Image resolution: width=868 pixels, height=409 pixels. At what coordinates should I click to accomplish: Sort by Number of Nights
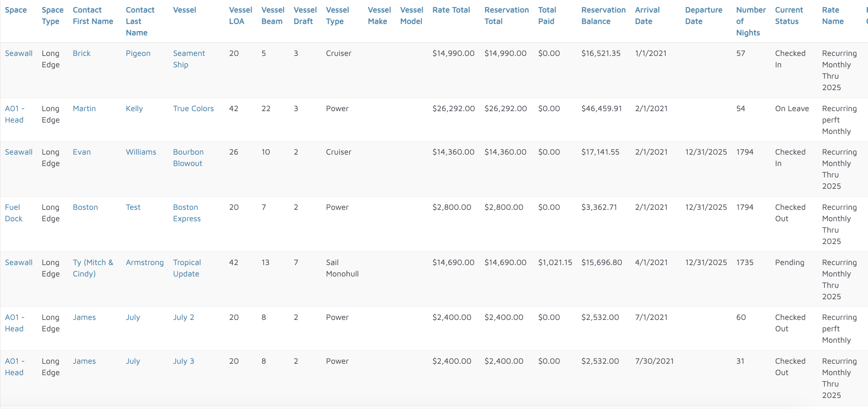750,21
